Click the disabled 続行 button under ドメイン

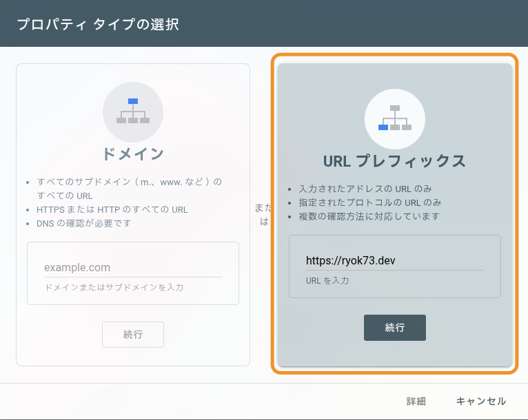click(133, 335)
